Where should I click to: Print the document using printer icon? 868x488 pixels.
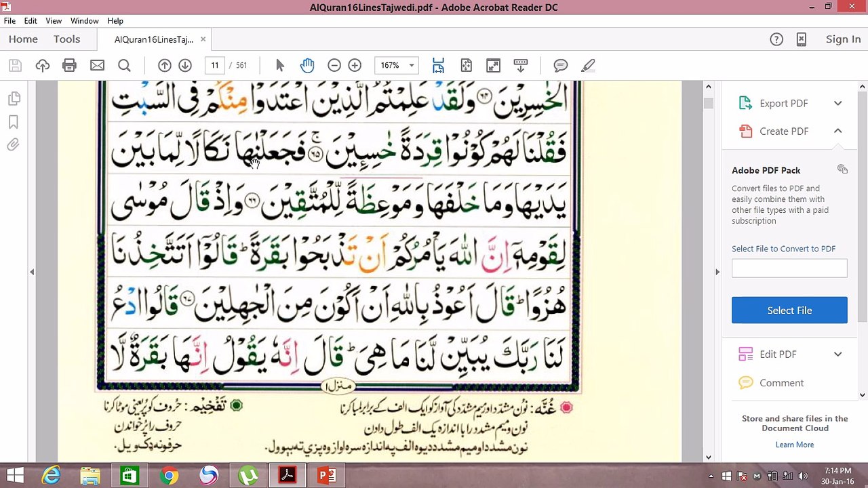pos(69,65)
